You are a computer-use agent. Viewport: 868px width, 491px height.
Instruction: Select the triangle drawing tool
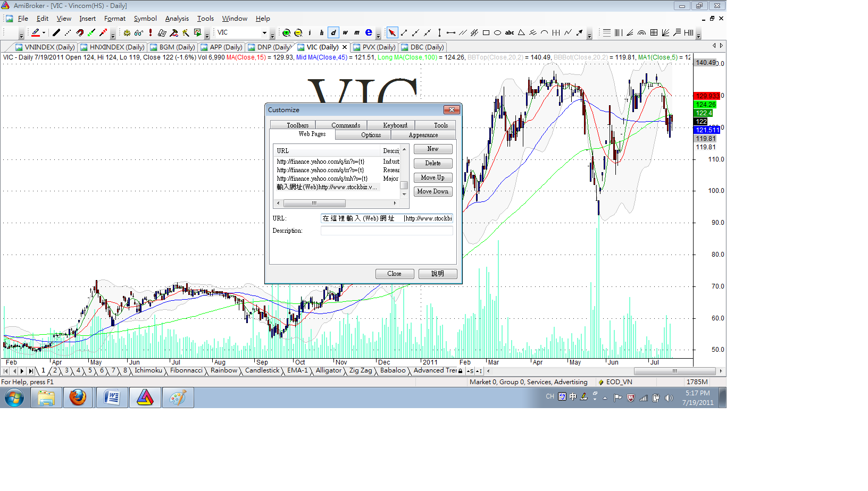[521, 33]
